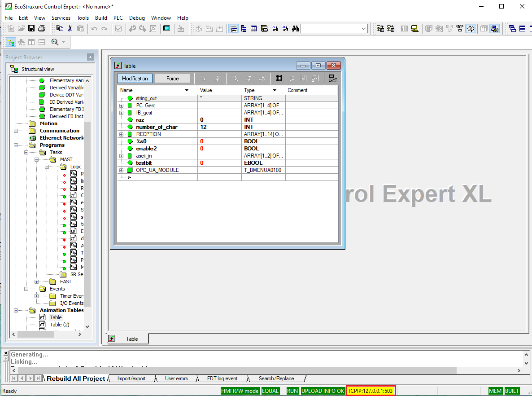Viewport: 532px width, 396px height.
Task: Open the Build menu
Action: (x=101, y=18)
